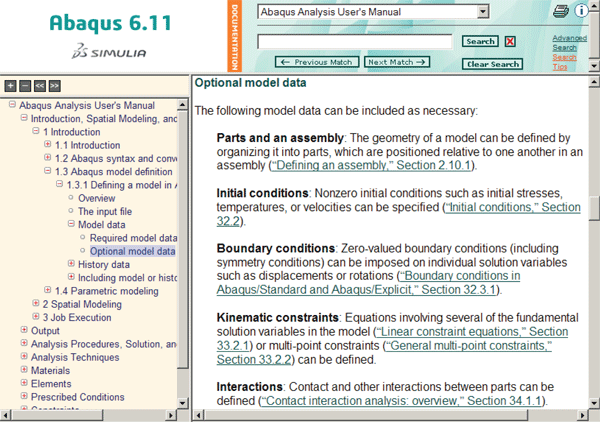Screen dimensions: 600x422
Task: Follow Contact interaction analysis overview link
Action: tap(401, 401)
